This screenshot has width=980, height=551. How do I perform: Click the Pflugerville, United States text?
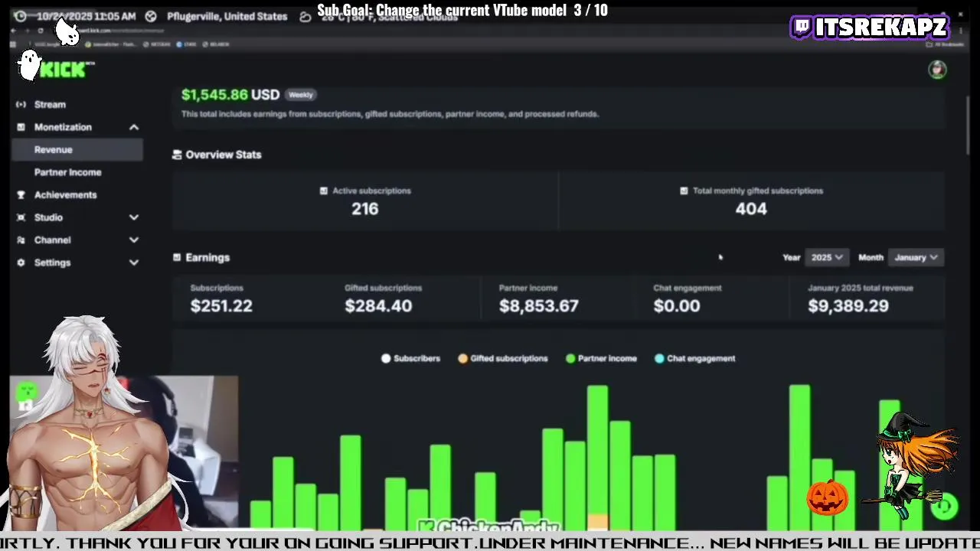[x=227, y=16]
